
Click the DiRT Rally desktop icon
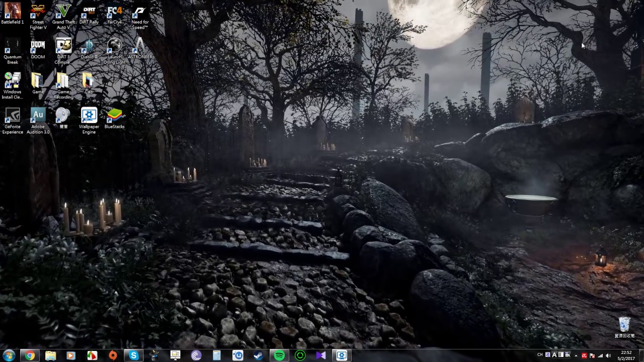pyautogui.click(x=89, y=14)
